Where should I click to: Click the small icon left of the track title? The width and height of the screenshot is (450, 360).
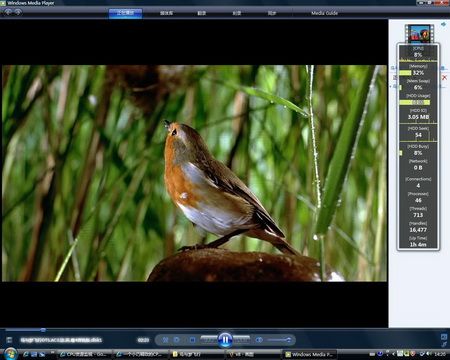click(9, 340)
